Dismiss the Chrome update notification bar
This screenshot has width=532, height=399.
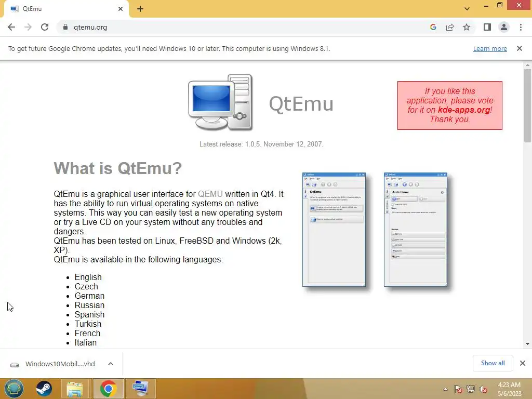pyautogui.click(x=520, y=48)
